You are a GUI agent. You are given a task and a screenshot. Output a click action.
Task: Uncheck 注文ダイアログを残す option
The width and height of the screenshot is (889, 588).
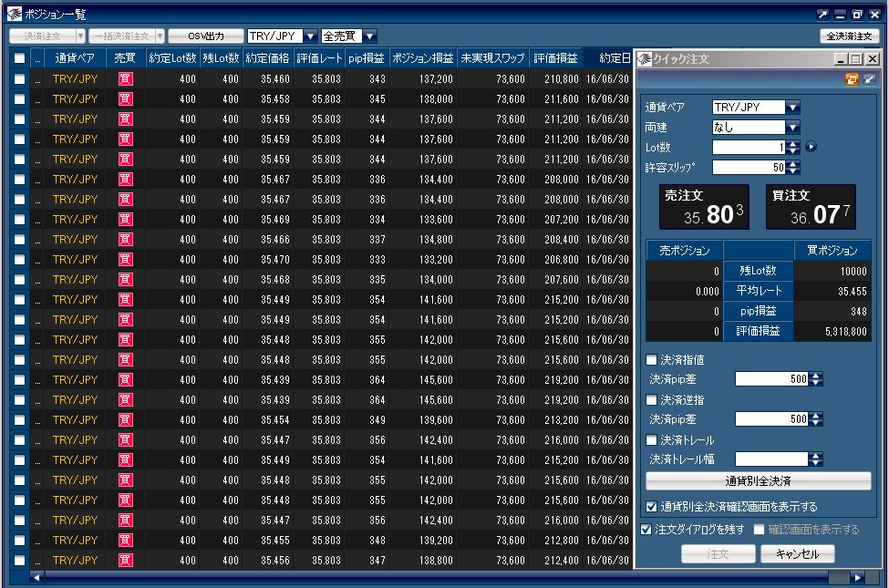point(646,530)
